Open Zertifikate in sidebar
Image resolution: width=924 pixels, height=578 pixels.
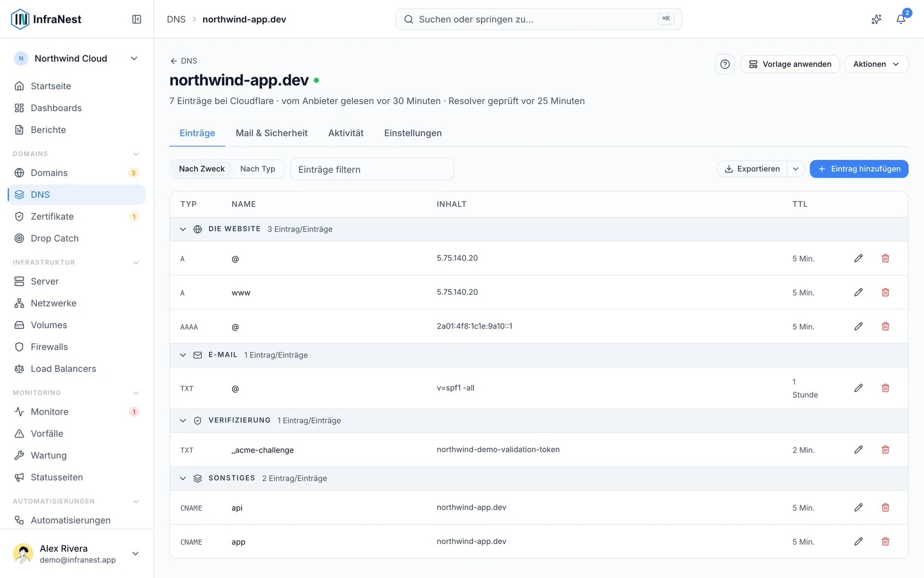(x=77, y=216)
